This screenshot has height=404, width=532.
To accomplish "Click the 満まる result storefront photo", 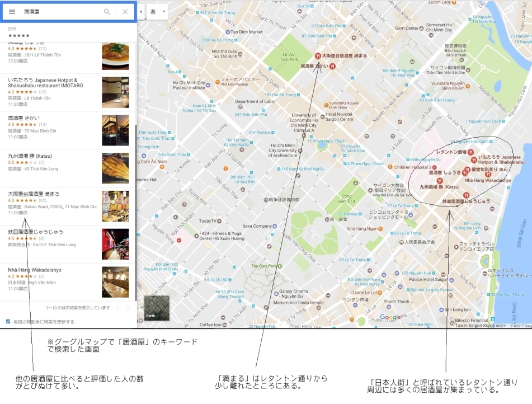I will tap(115, 206).
